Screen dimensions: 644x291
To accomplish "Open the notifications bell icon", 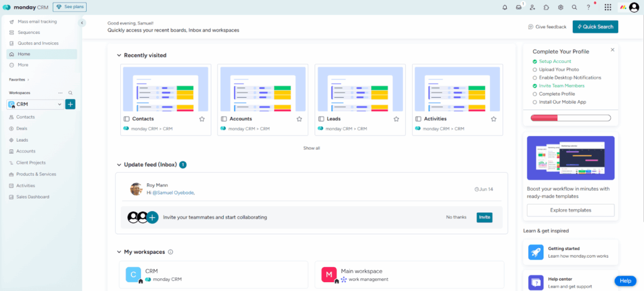I will point(504,8).
